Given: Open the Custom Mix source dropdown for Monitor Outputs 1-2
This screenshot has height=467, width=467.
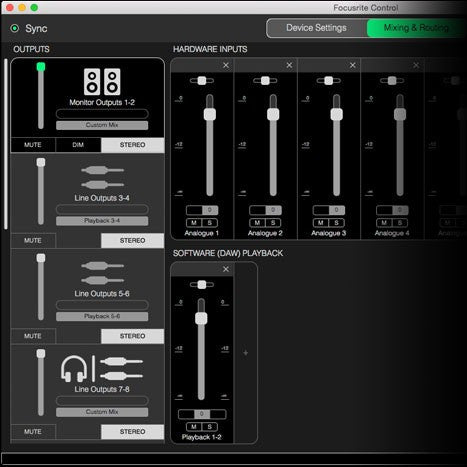Looking at the screenshot, I should click(x=102, y=125).
